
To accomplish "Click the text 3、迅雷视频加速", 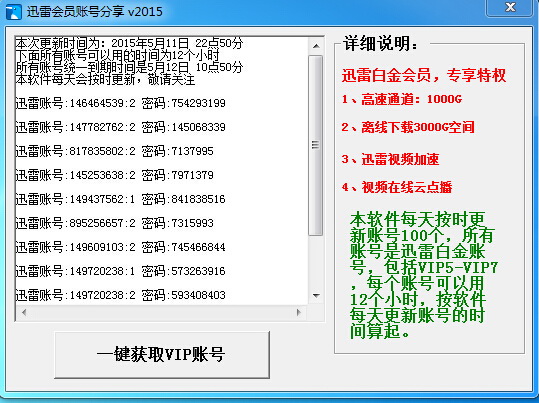I will [x=390, y=159].
